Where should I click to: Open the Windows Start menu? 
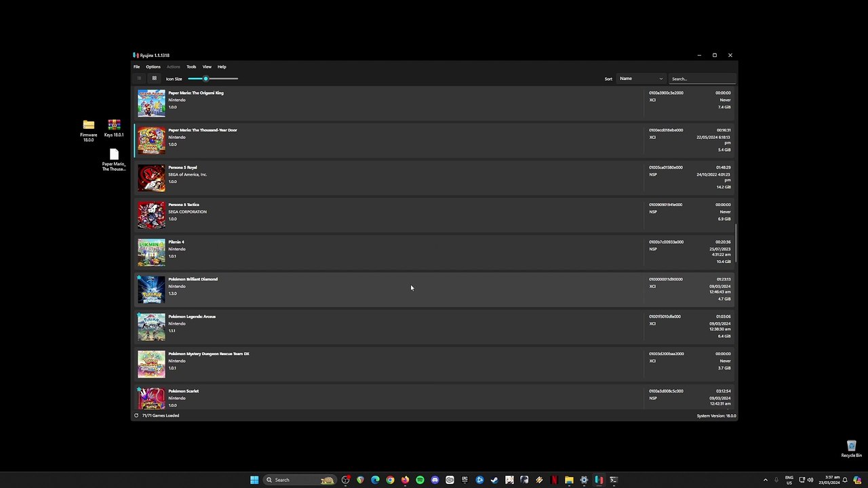[x=254, y=480]
